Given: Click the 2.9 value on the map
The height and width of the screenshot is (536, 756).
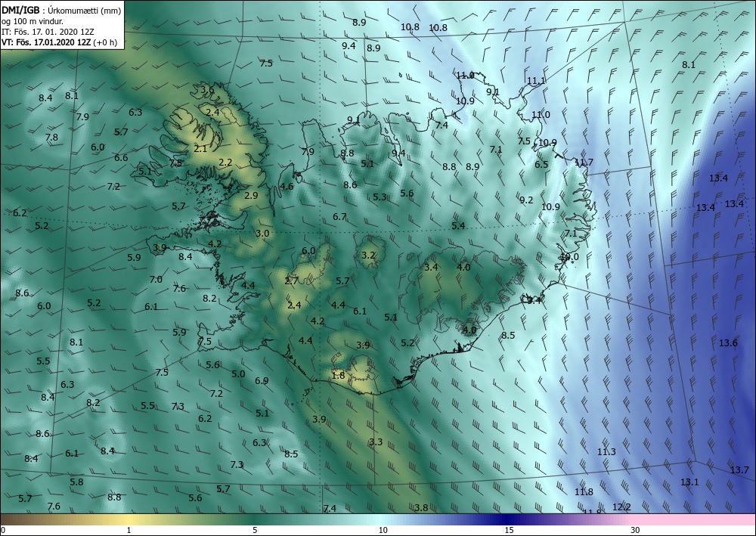Looking at the screenshot, I should pos(251,195).
